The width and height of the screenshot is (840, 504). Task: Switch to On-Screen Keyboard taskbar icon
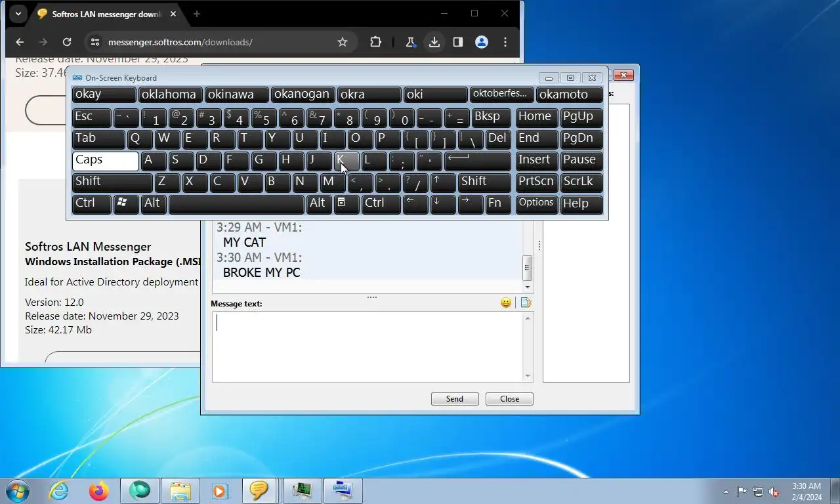tap(342, 491)
